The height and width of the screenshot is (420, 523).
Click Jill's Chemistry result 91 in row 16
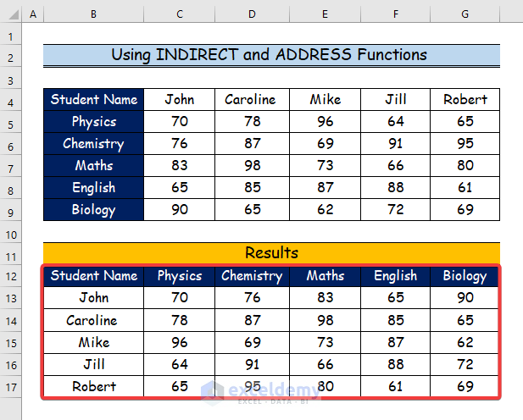click(x=252, y=365)
